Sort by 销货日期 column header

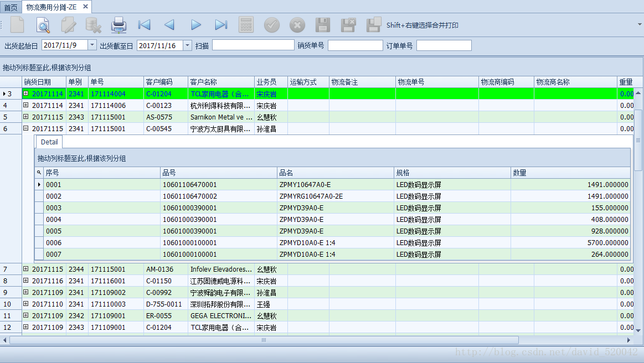[44, 82]
